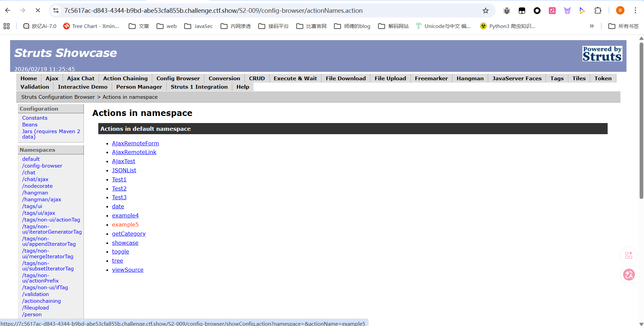Screen dimensions: 644x326
Task: Open the example5 action link
Action: point(125,225)
